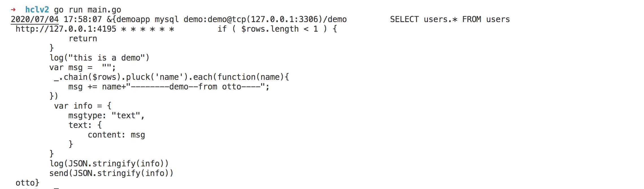644x189 pixels.
Task: Click the SELECT users.* FROM users query
Action: click(x=450, y=19)
